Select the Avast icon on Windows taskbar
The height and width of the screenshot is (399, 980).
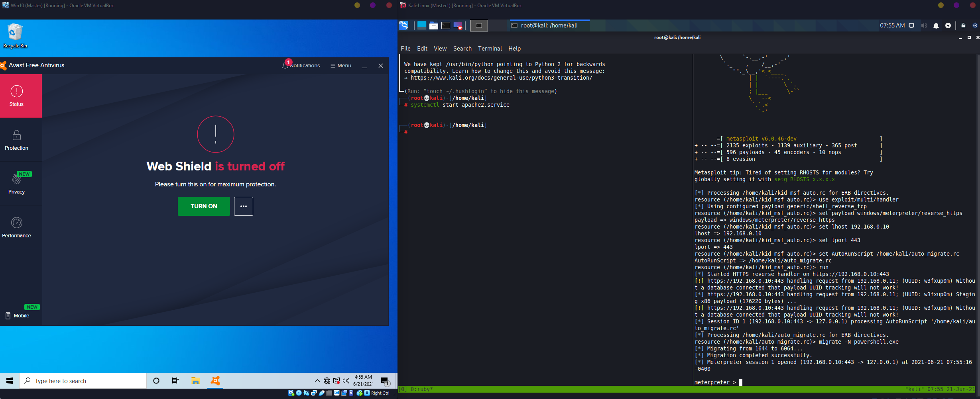tap(215, 381)
